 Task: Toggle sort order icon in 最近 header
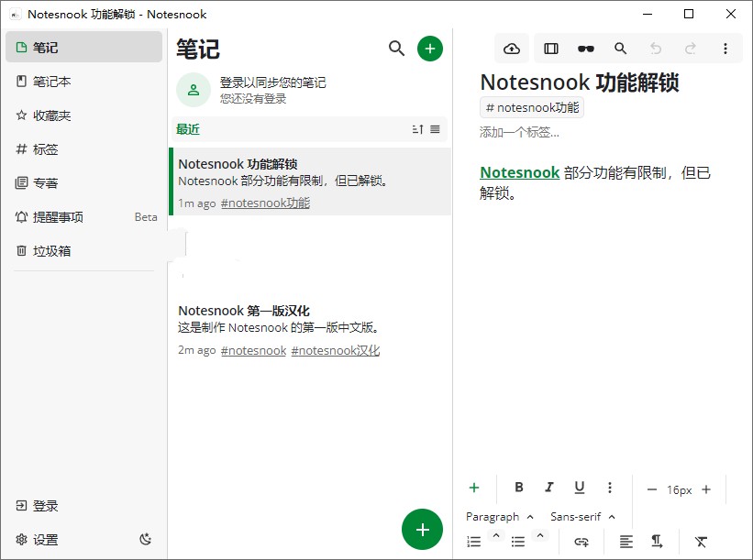[x=418, y=129]
